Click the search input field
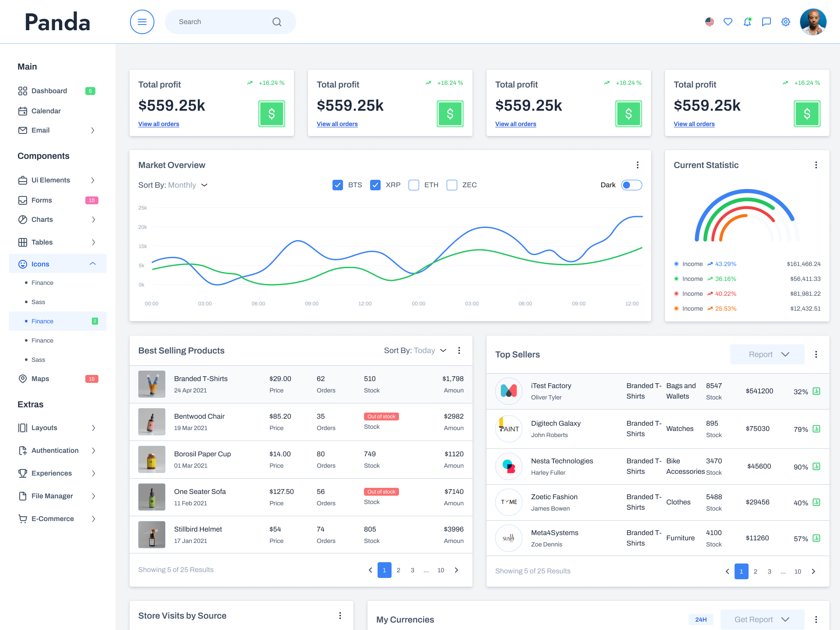Image resolution: width=840 pixels, height=630 pixels. point(219,21)
